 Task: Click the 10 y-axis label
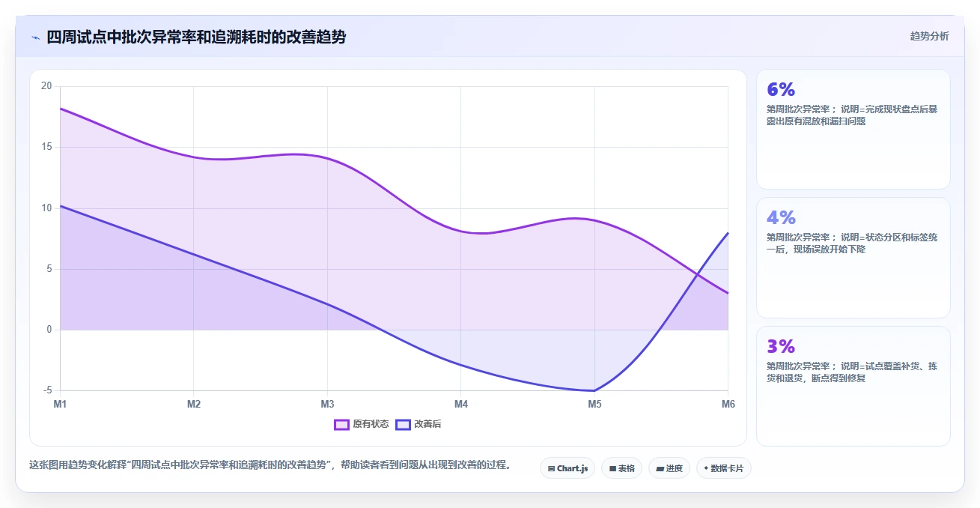(x=46, y=208)
